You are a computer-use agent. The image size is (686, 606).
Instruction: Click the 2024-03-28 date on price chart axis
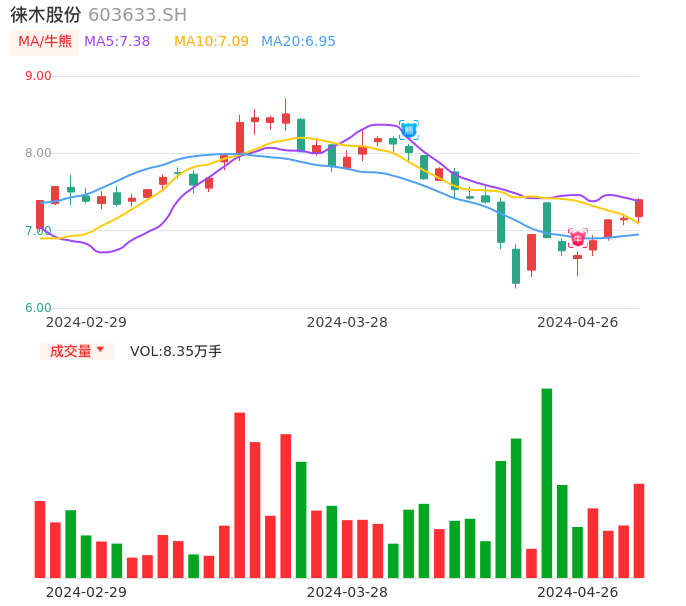click(347, 322)
